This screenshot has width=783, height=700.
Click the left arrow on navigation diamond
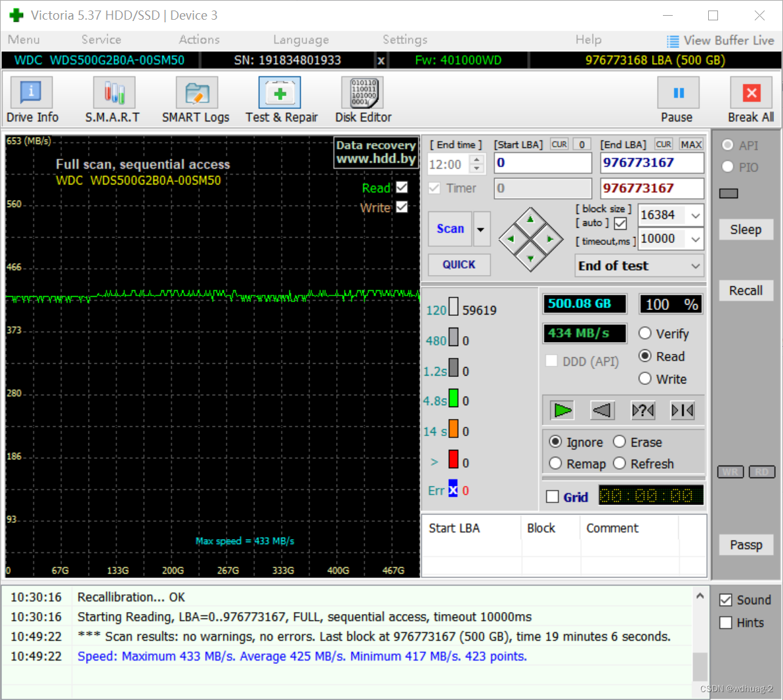(x=511, y=239)
